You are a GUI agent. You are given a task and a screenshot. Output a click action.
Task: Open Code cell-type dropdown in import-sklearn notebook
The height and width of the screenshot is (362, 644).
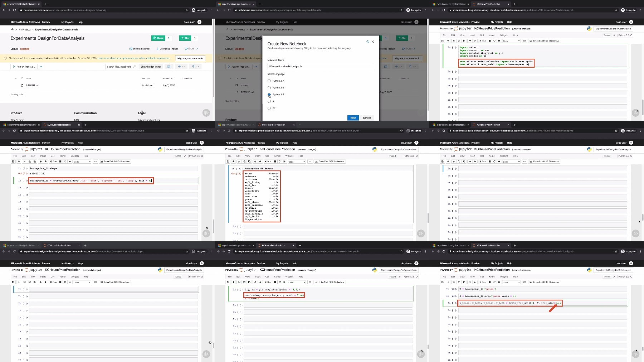pos(511,41)
